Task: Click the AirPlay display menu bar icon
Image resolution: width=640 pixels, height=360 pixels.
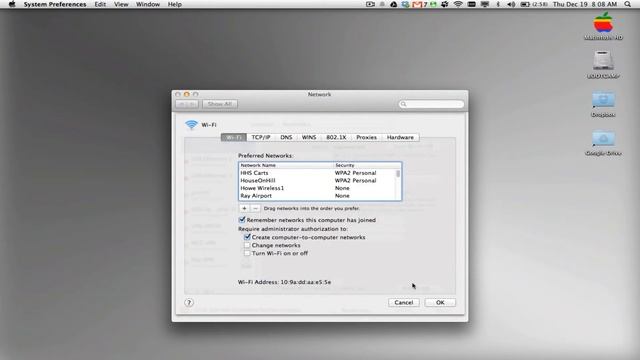Action: (485, 4)
